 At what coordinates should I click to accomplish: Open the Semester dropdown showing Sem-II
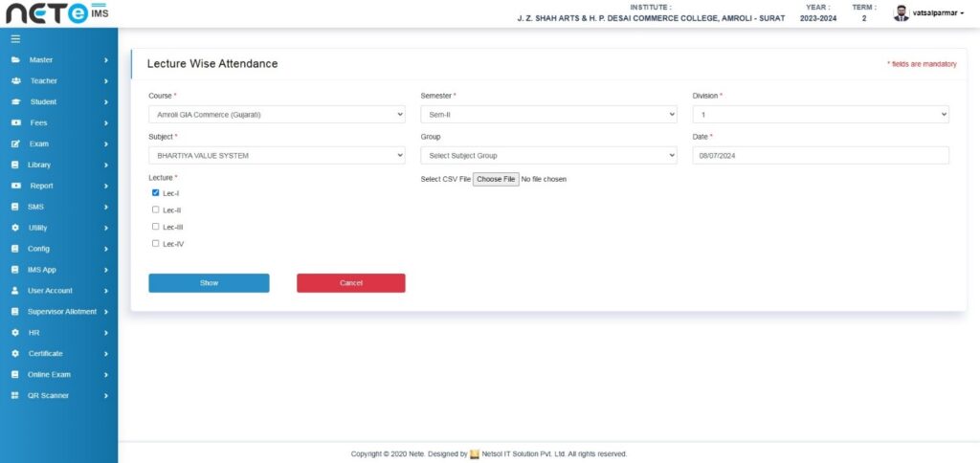click(548, 115)
